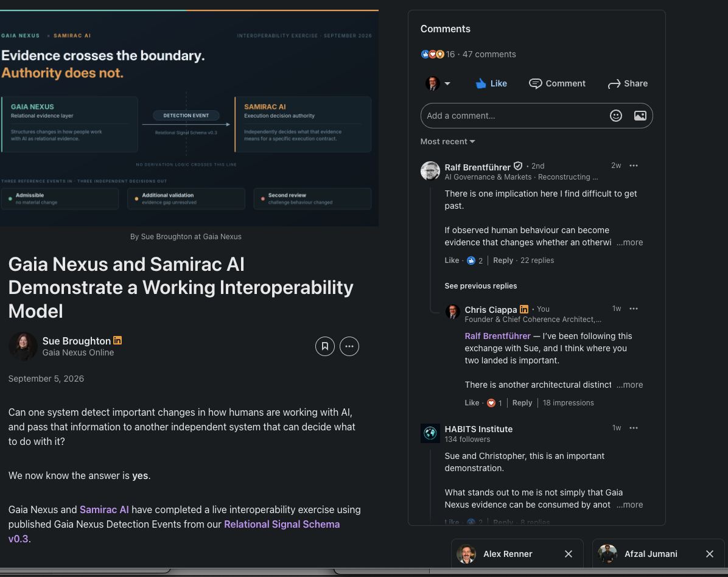Expand Ralf Brentführer's comment with ...more
The width and height of the screenshot is (728, 577).
[x=629, y=242]
